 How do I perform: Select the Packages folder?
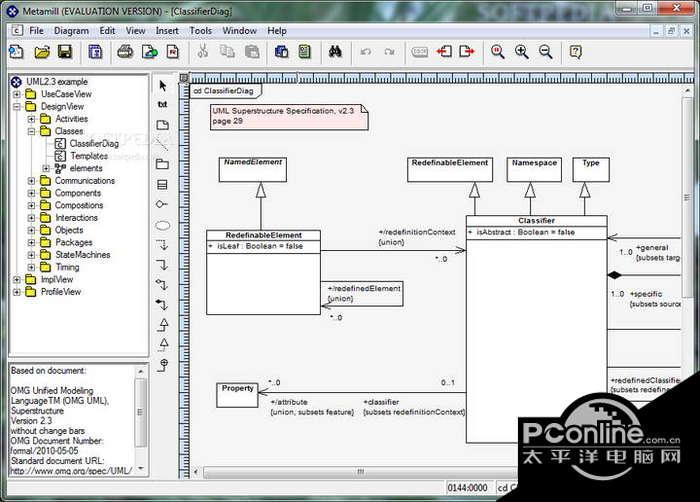74,243
